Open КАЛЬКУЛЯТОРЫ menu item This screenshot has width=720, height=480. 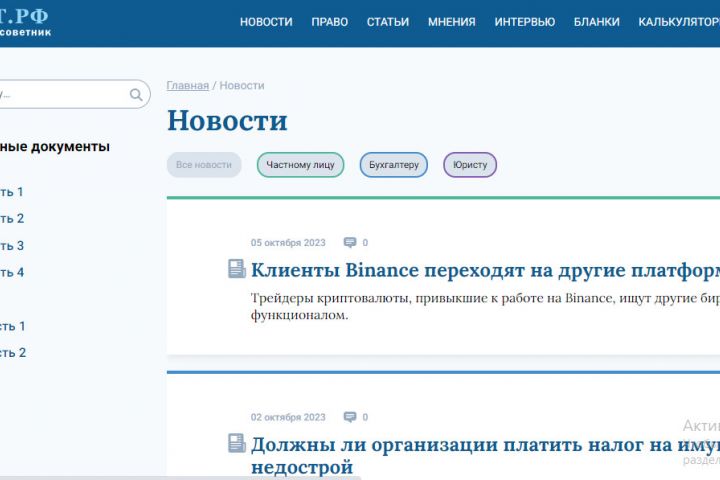click(679, 22)
